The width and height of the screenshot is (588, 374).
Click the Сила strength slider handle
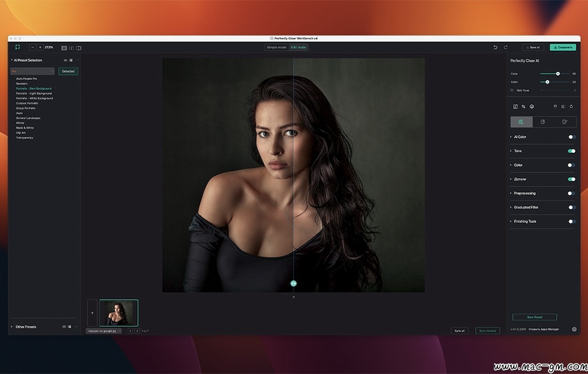tap(557, 74)
